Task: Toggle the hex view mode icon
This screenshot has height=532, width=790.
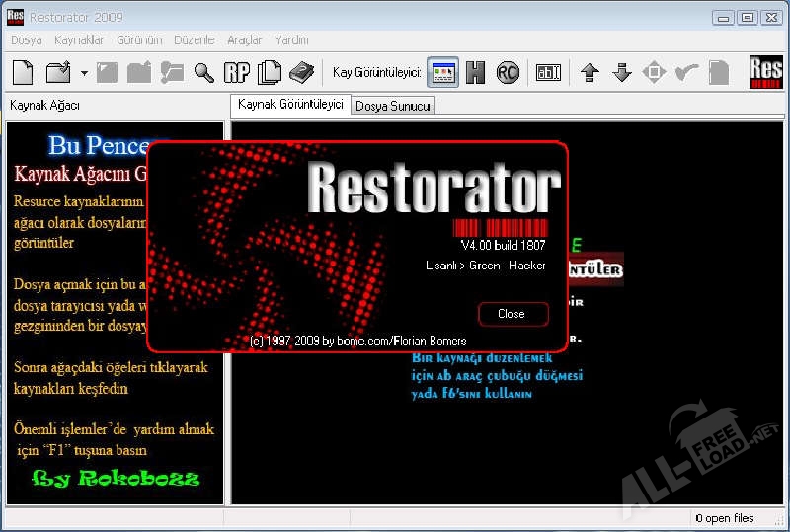Action: 475,72
